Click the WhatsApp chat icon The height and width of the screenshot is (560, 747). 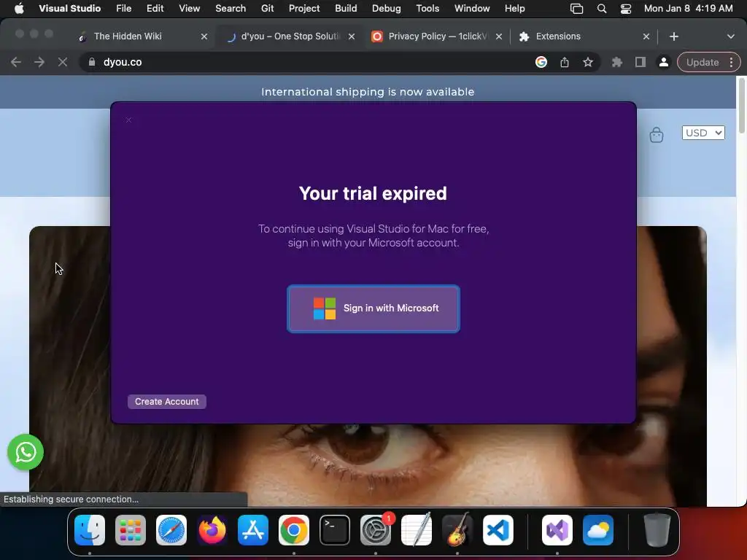coord(26,452)
